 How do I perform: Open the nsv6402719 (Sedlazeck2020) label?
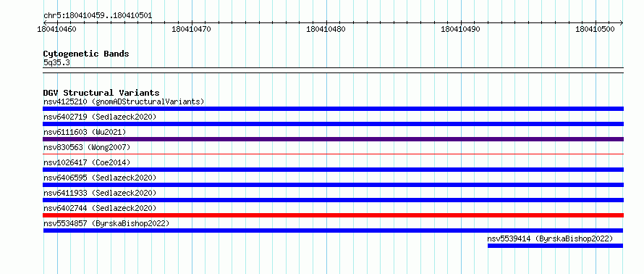pos(100,117)
